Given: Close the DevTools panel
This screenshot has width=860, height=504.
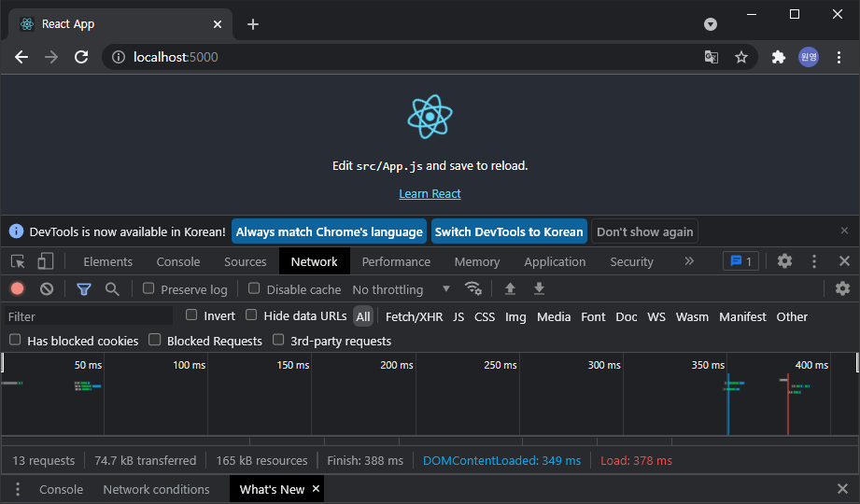Looking at the screenshot, I should pos(844,261).
